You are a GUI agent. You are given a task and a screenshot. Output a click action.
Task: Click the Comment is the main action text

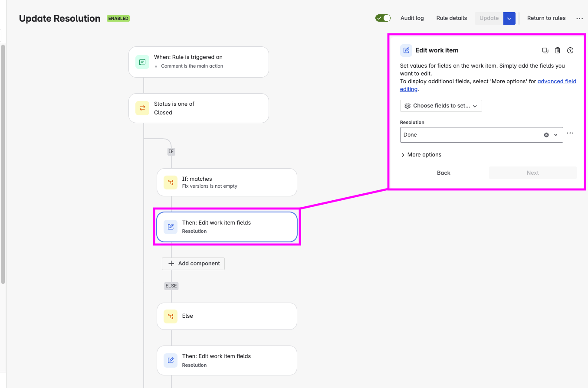coord(192,66)
